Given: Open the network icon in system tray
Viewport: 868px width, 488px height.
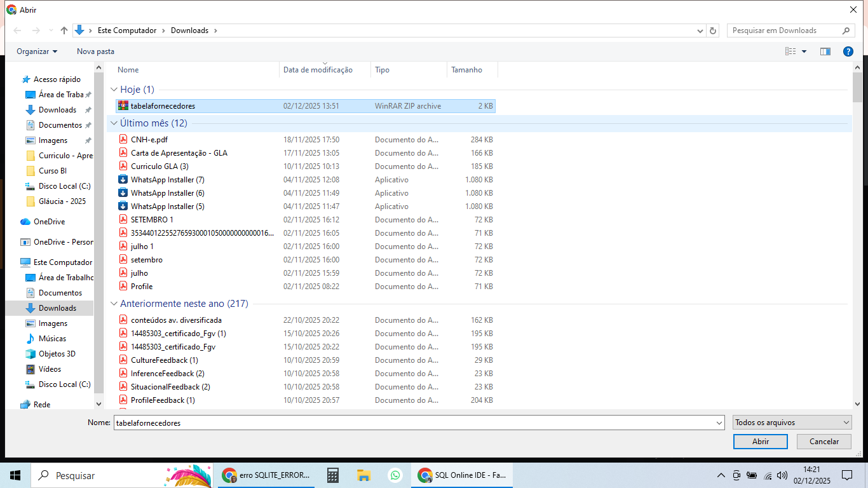Looking at the screenshot, I should coord(768,475).
